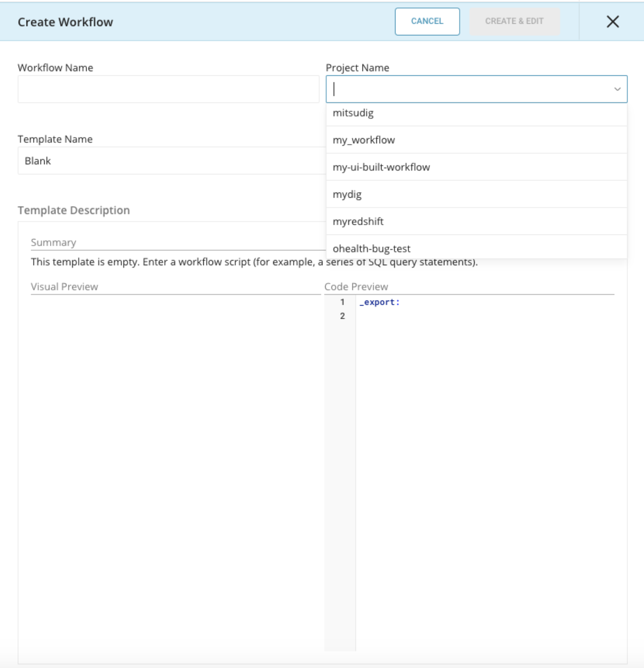Click line number 2 in code gutter

pos(342,316)
